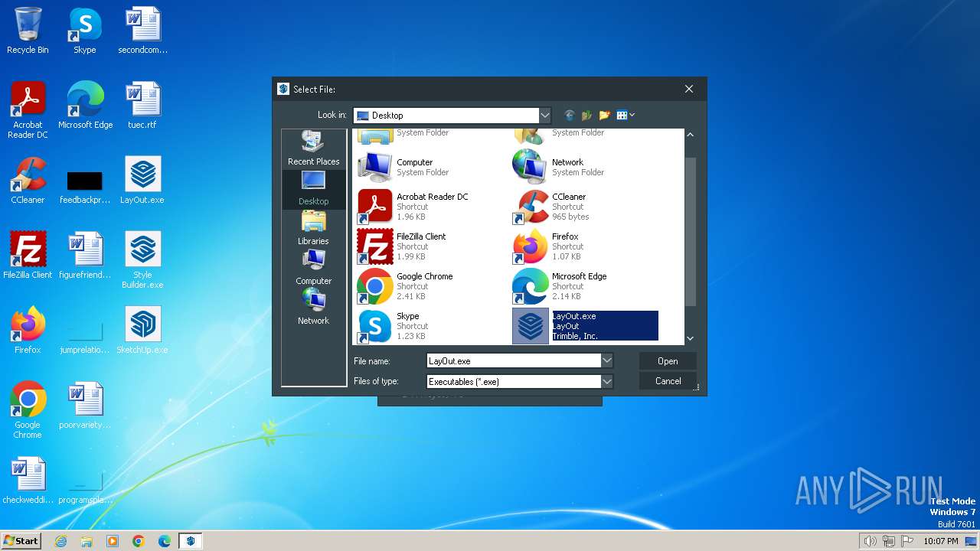
Task: Select Acrobat Reader DC desktop icon
Action: click(28, 110)
